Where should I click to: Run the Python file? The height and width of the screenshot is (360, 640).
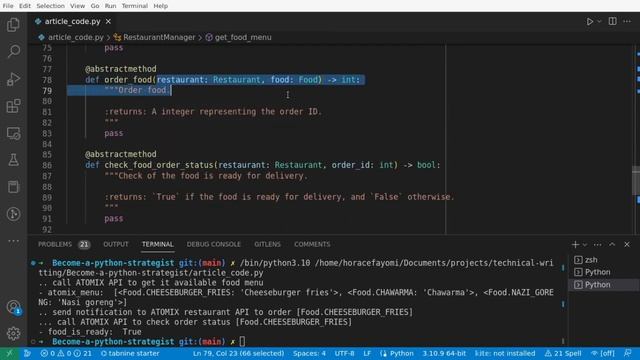point(590,21)
